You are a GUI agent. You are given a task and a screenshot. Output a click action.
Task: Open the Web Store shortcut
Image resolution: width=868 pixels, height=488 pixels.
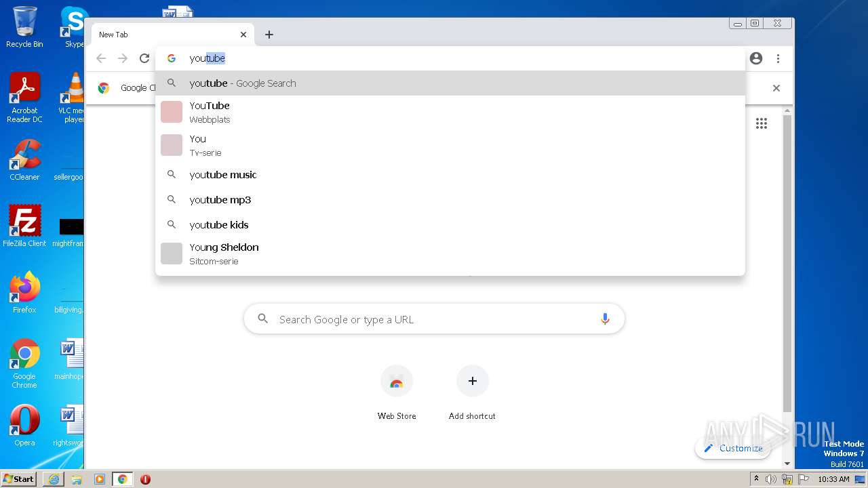[397, 392]
